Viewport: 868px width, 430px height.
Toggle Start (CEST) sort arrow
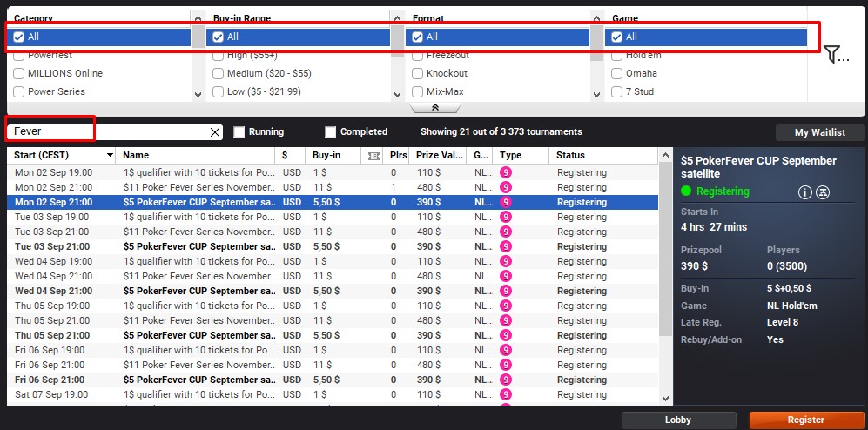point(110,156)
